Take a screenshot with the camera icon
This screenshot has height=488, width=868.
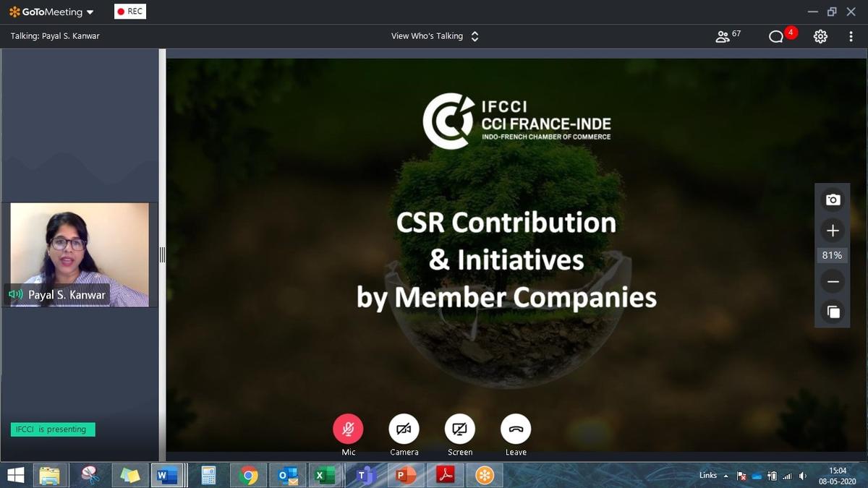[833, 200]
